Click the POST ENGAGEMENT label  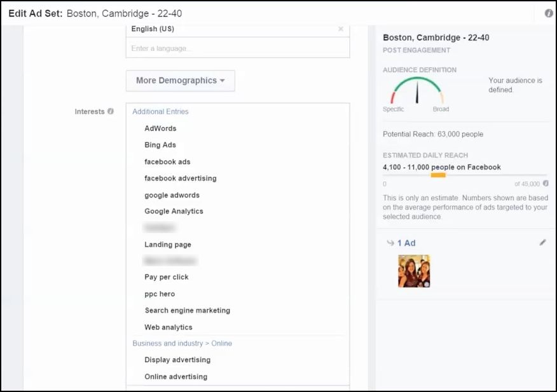416,50
